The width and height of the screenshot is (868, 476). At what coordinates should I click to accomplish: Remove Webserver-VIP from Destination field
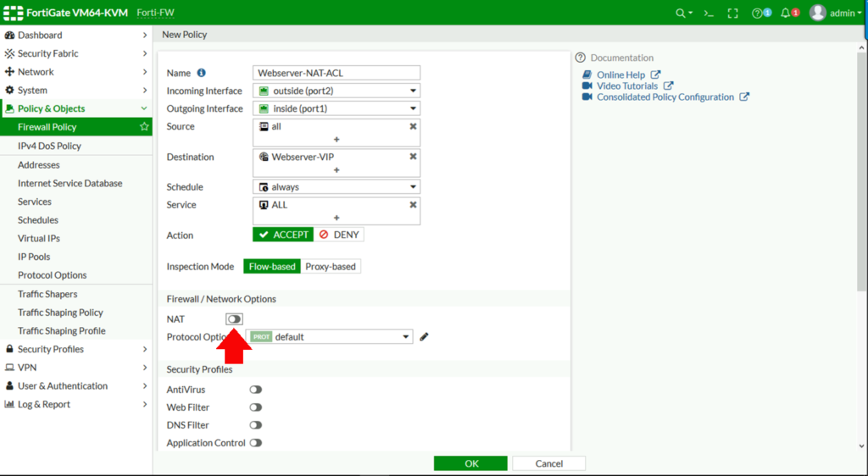413,157
